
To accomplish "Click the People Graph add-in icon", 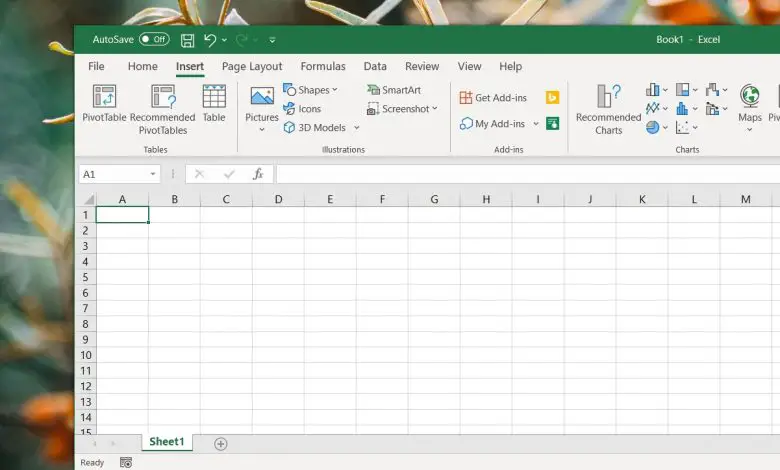I will click(x=552, y=123).
